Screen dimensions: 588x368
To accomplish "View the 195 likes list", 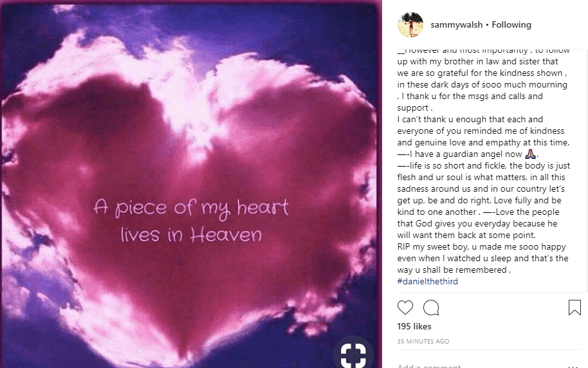I will 414,327.
